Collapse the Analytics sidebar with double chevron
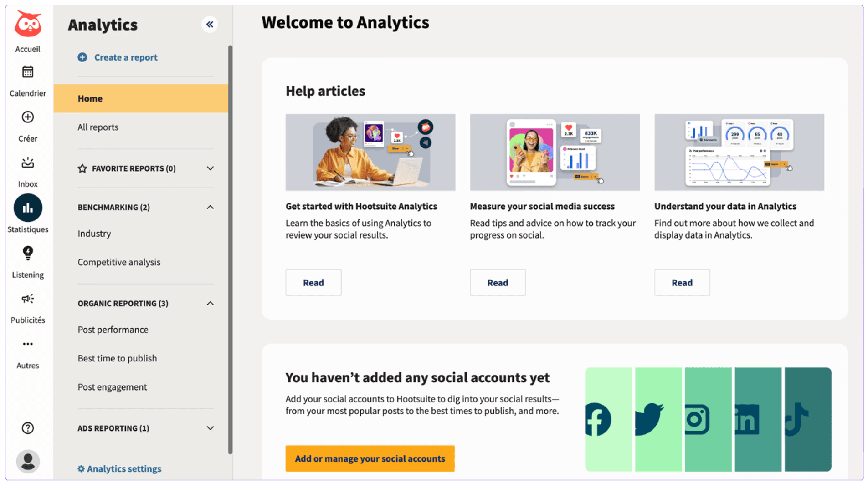This screenshot has height=483, width=868. [x=210, y=24]
